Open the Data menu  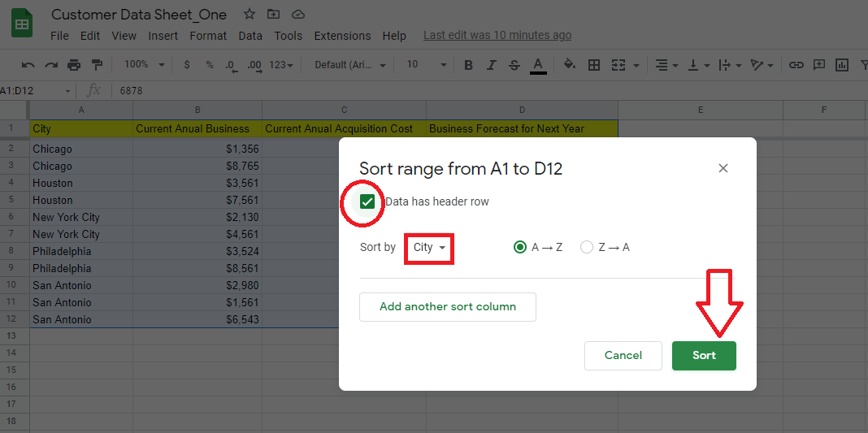point(250,36)
